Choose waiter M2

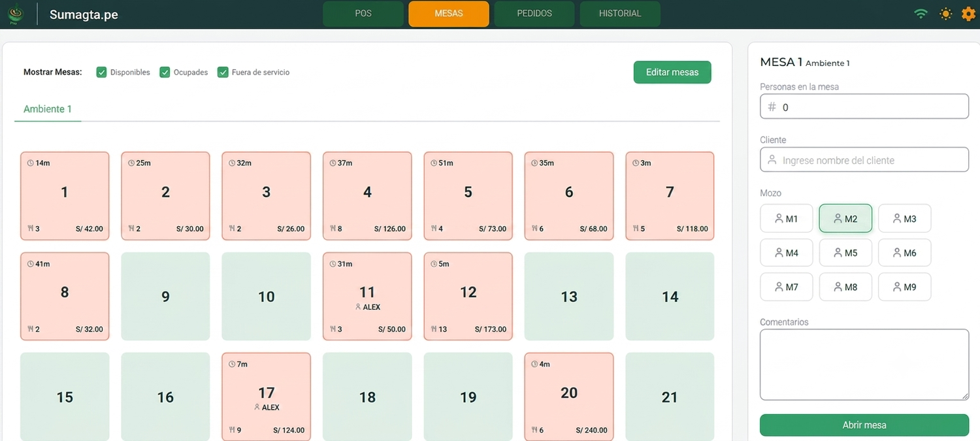click(845, 219)
